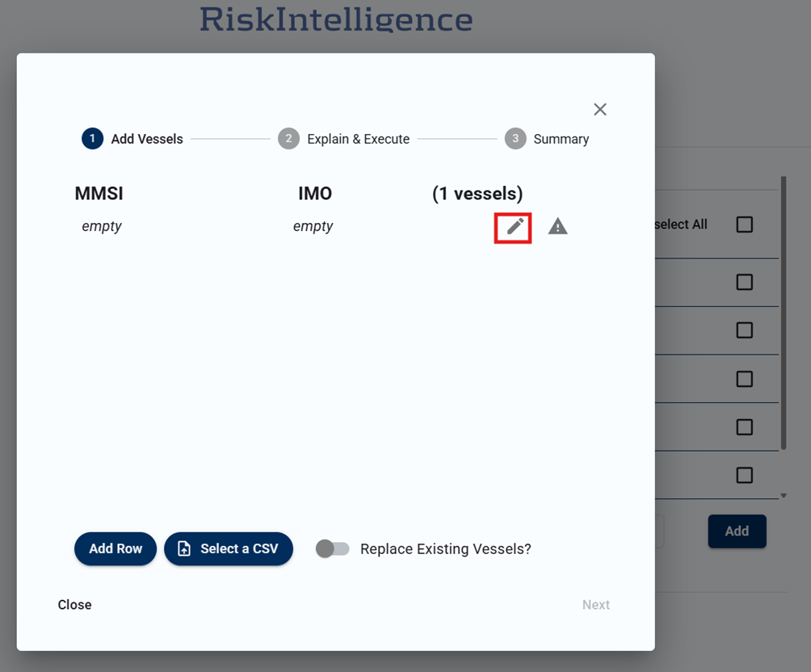Screen dimensions: 811x672
Task: Click the warning triangle icon in the vessel row
Action: tap(557, 227)
